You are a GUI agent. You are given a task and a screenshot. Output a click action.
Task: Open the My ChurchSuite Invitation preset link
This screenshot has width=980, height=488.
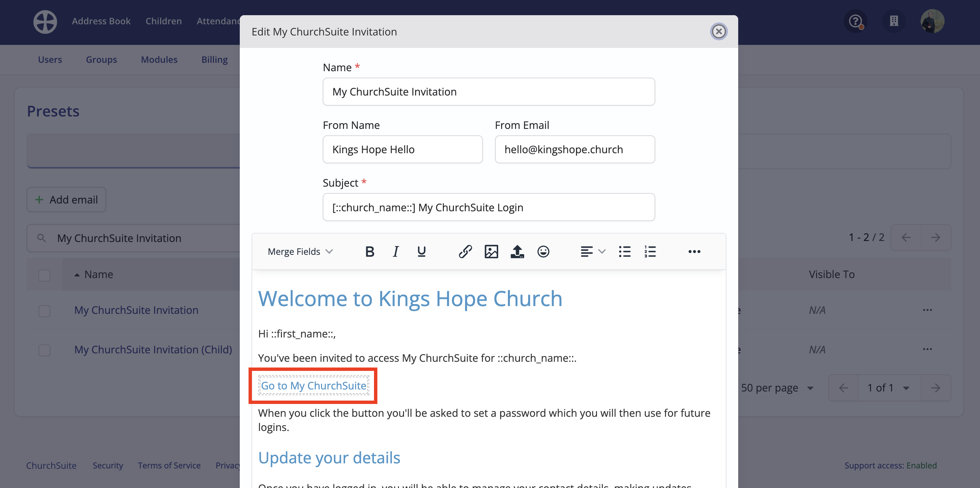pos(136,310)
